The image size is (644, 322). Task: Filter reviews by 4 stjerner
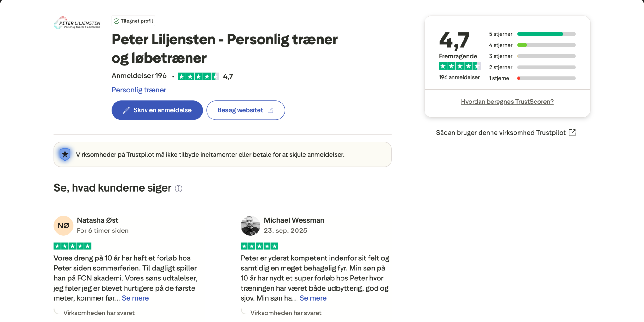tap(532, 45)
